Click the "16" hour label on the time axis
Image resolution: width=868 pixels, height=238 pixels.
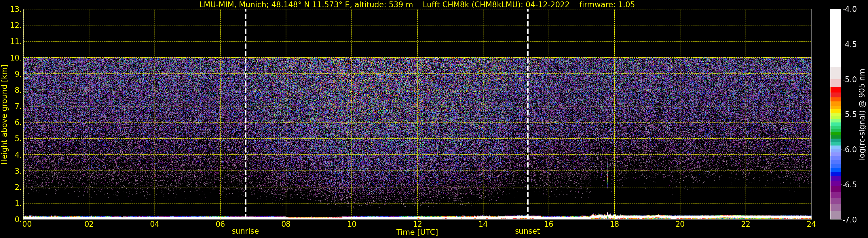[x=549, y=224]
